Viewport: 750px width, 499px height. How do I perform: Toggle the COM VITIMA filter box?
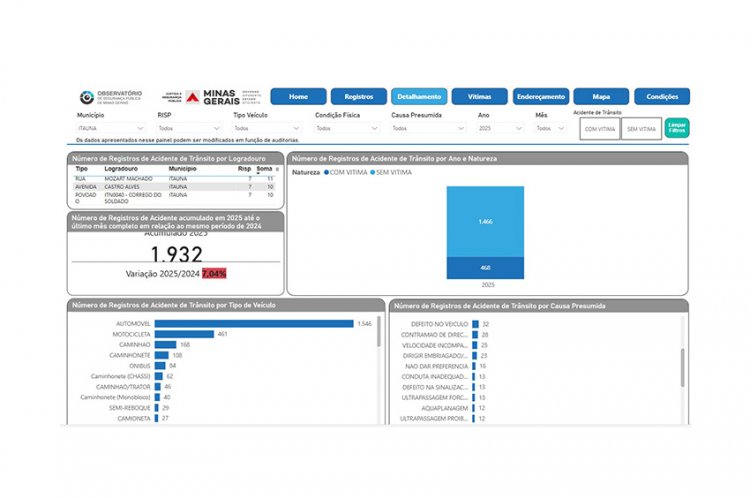[x=600, y=129]
